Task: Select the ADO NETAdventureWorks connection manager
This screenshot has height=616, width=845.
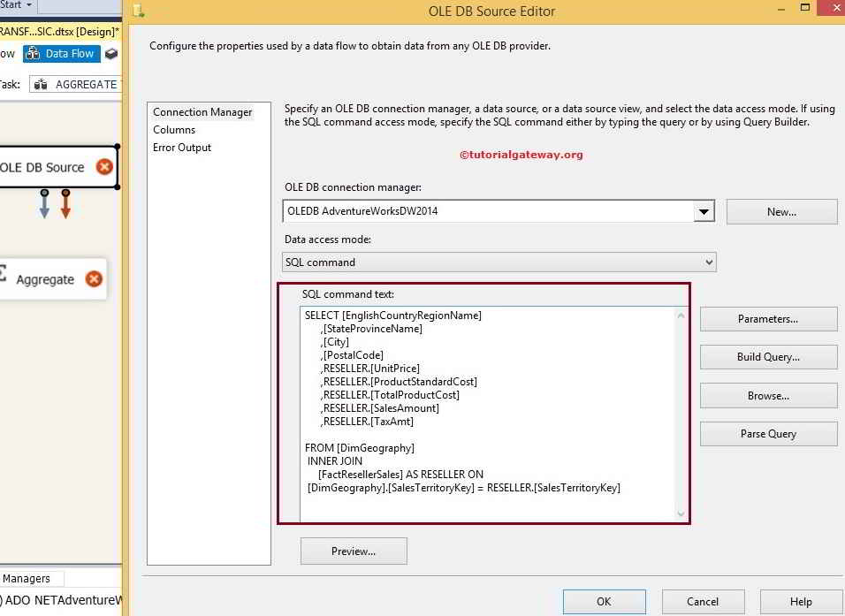Action: pos(57,599)
